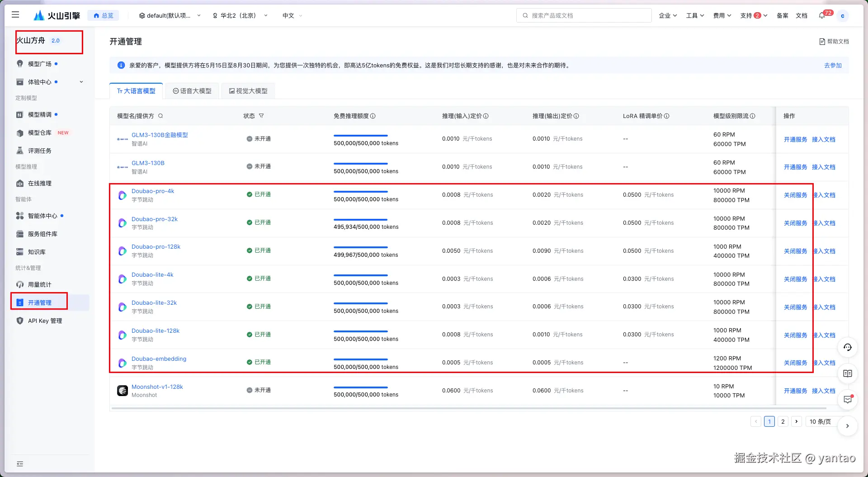Open the 状态 column filter
The image size is (868, 477).
[x=261, y=116]
